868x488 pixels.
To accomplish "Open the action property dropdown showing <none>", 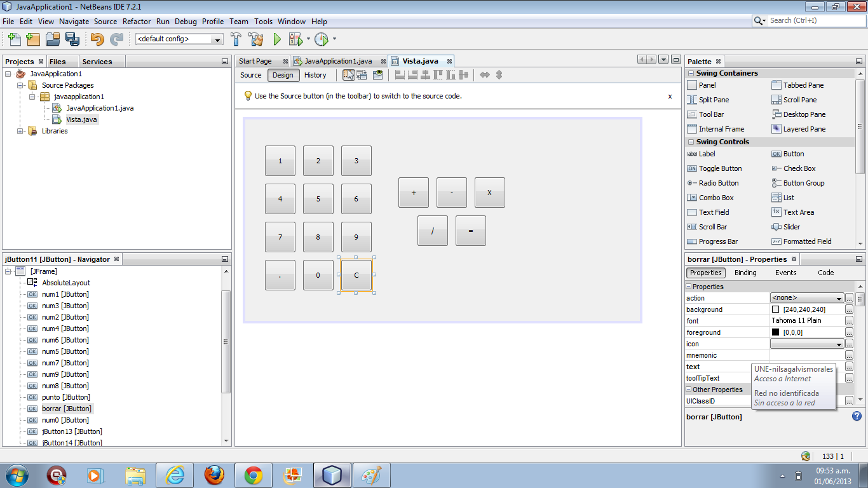I will click(x=806, y=297).
